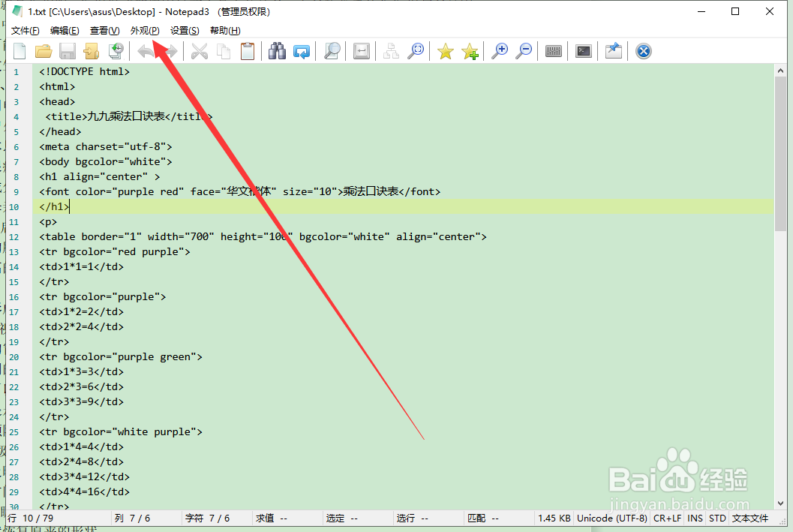
Task: Click line number 20 in margin
Action: point(14,357)
